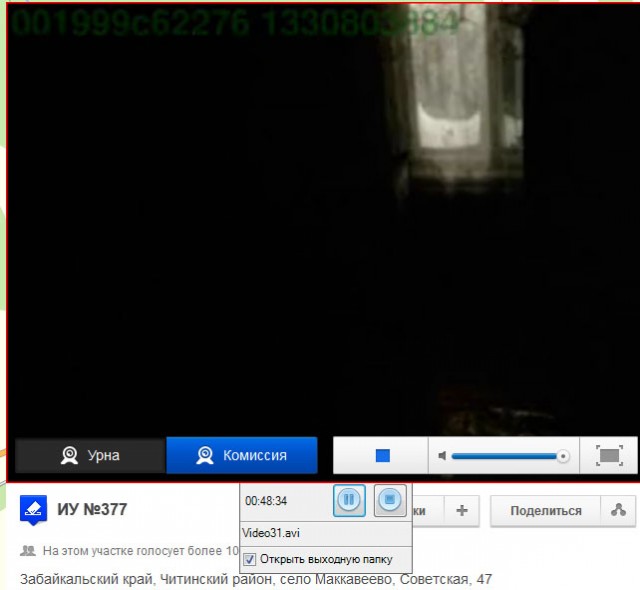The image size is (640, 590).
Task: Click the share network icon
Action: tap(618, 510)
